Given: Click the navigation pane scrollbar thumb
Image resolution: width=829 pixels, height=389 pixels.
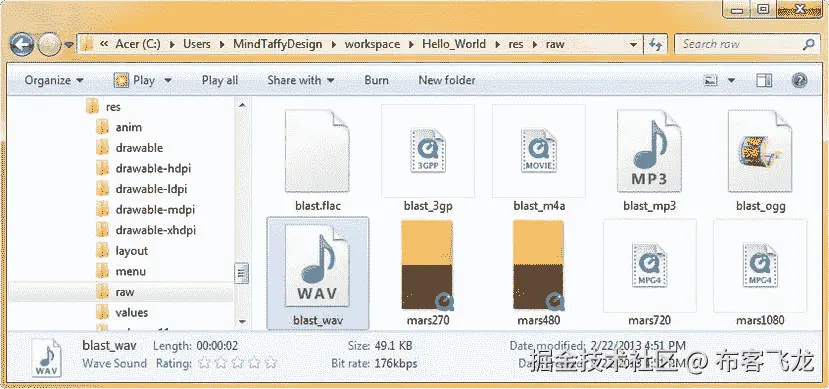Looking at the screenshot, I should (x=242, y=273).
